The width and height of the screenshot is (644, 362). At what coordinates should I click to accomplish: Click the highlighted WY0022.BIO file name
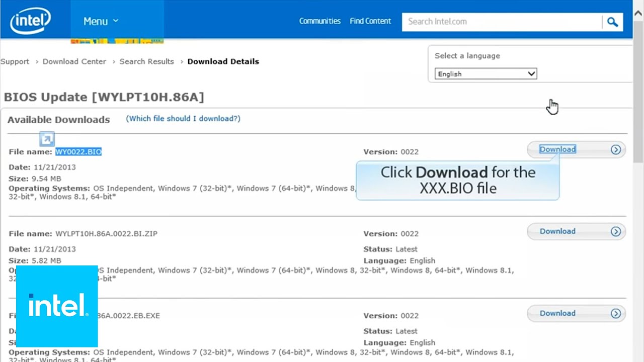[78, 152]
